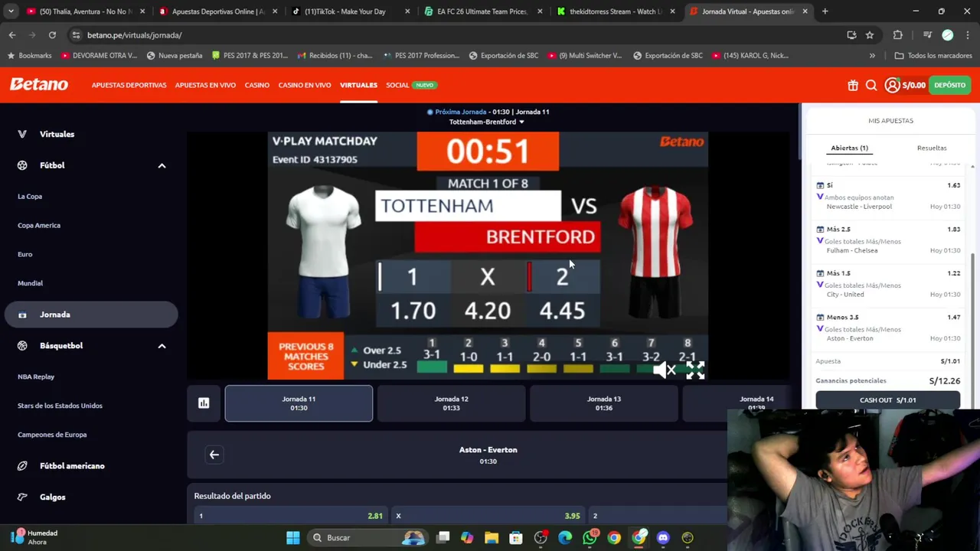This screenshot has width=980, height=551.
Task: Open Galgos category in sidebar
Action: click(x=52, y=497)
